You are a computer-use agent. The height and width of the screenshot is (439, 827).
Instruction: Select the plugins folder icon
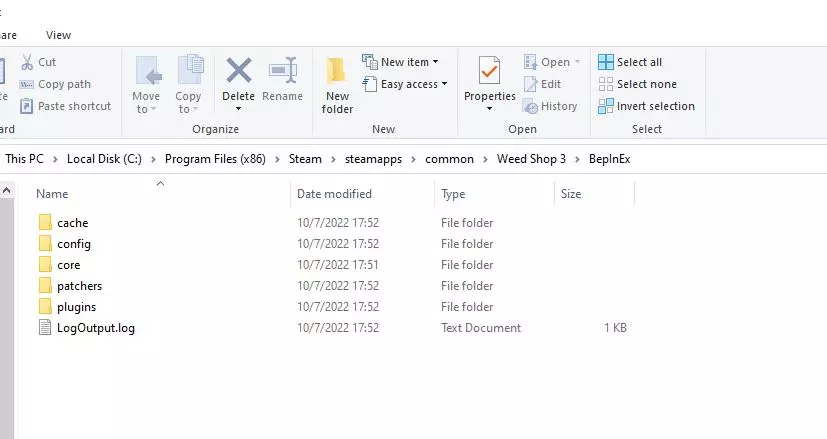pos(45,307)
